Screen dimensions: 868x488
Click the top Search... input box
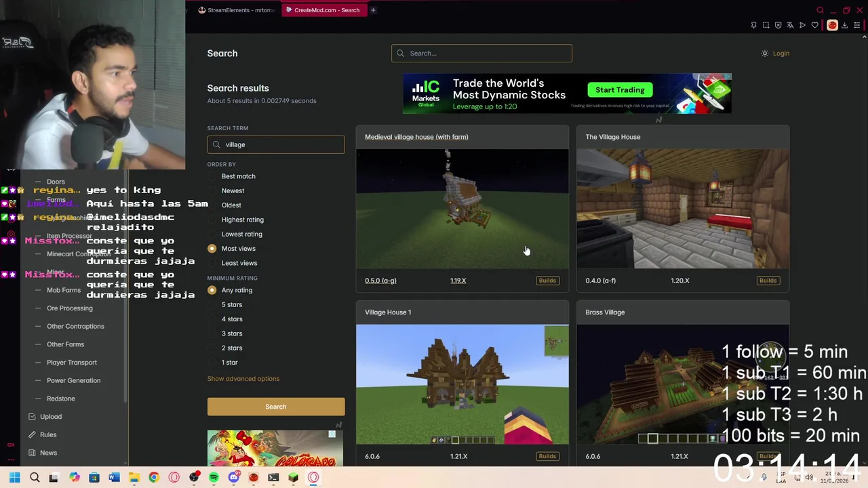tap(481, 54)
